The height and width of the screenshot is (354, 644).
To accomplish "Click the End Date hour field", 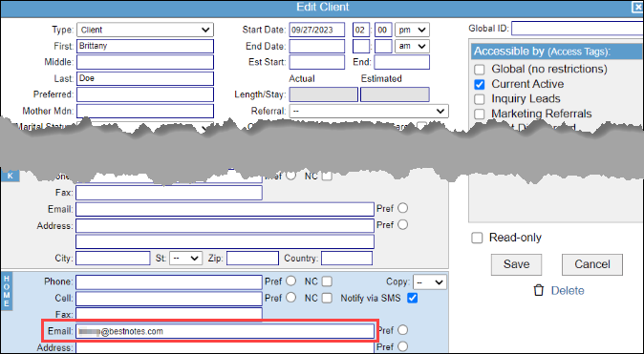I will [361, 46].
